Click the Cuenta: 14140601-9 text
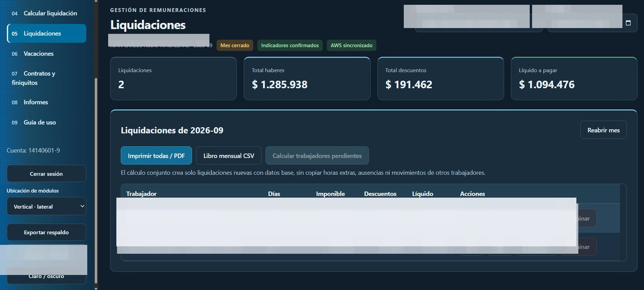The width and height of the screenshot is (644, 290). 33,150
